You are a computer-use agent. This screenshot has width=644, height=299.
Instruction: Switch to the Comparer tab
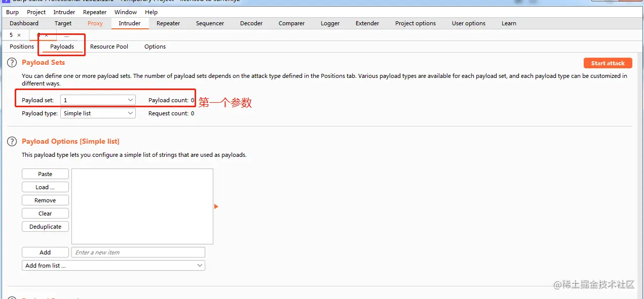[x=291, y=23]
